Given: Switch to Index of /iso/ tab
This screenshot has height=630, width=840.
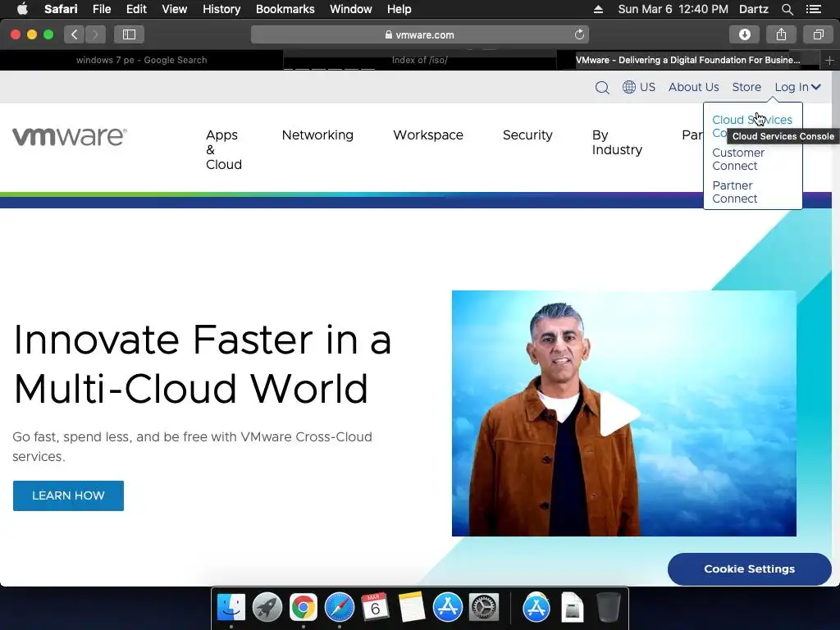Looking at the screenshot, I should pos(419,60).
